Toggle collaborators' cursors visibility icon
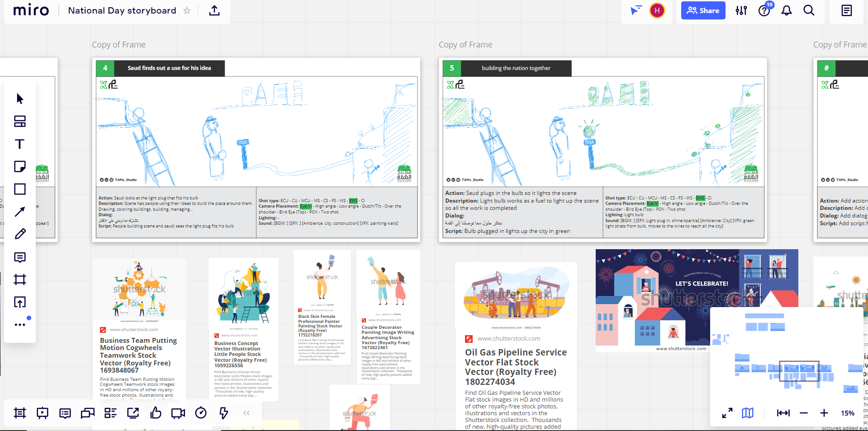 coord(636,10)
